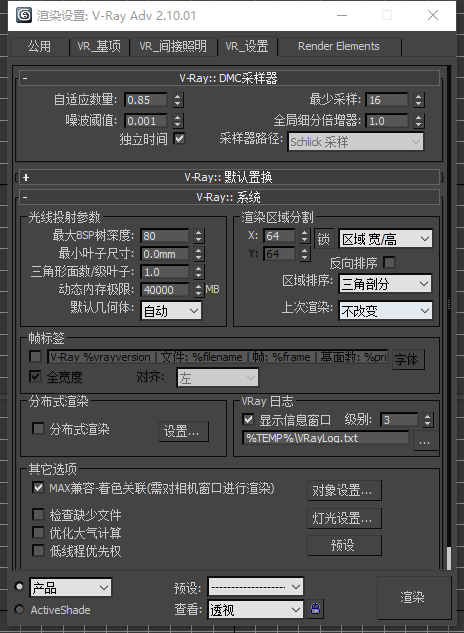Viewport: 464px width, 633px height.
Task: Switch to the Render Elements tab
Action: coord(338,46)
